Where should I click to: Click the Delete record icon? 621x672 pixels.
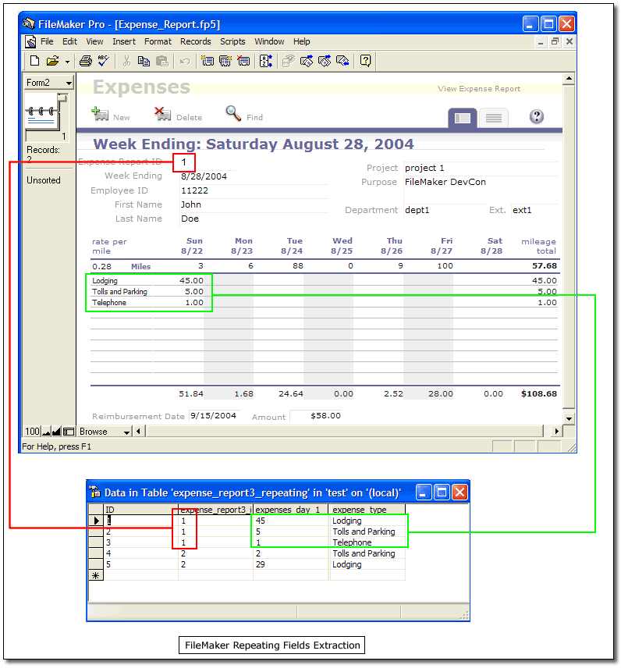[163, 114]
